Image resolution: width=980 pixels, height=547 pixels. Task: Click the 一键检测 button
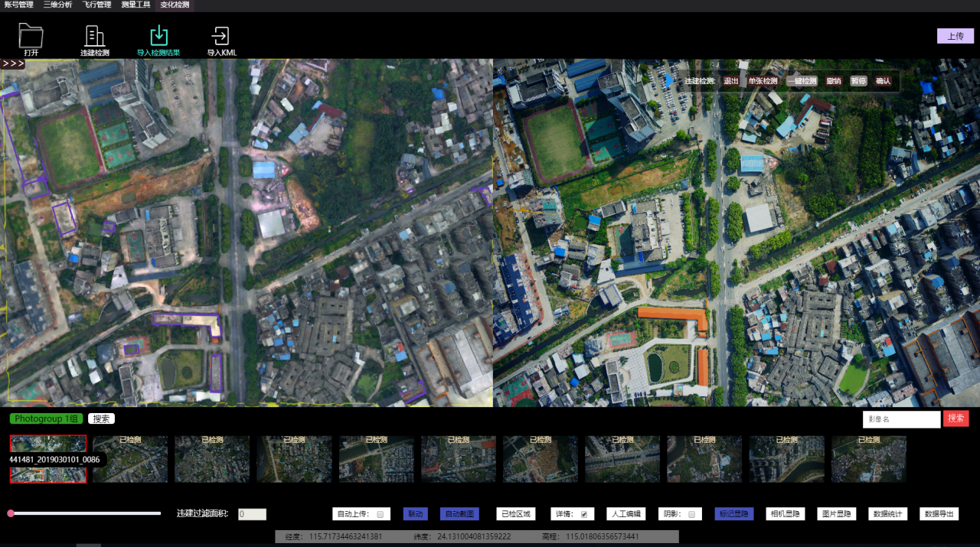[802, 81]
